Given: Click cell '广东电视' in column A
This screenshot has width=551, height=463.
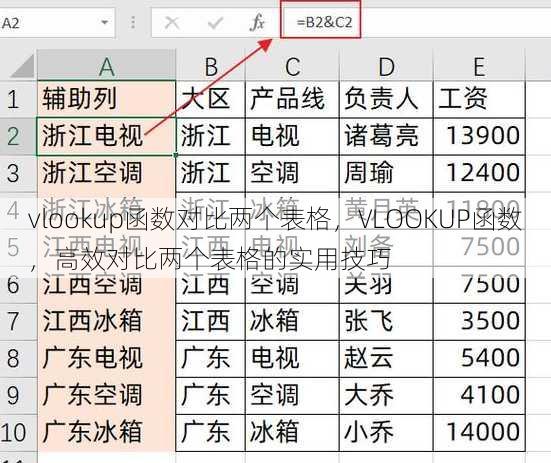Looking at the screenshot, I should click(x=106, y=359).
